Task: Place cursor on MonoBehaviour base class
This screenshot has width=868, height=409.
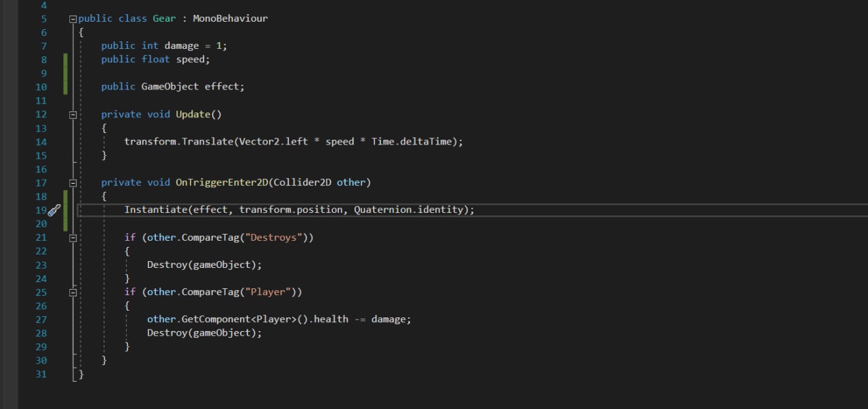Action: (230, 19)
